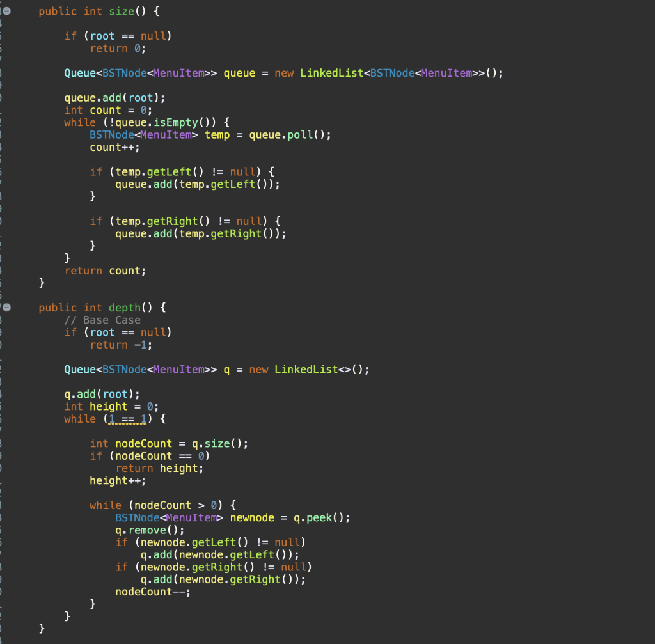Click the count++ statement
The width and height of the screenshot is (655, 644).
[106, 147]
